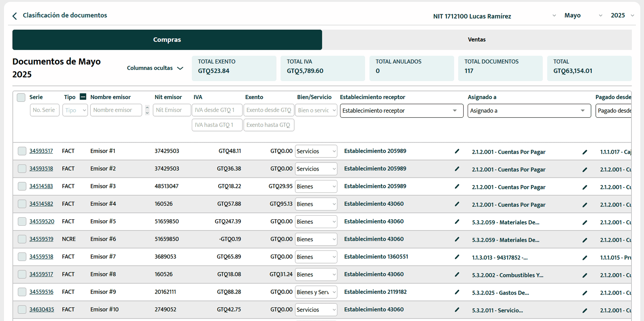Switch to the Ventas tab
The width and height of the screenshot is (644, 321).
coord(476,40)
